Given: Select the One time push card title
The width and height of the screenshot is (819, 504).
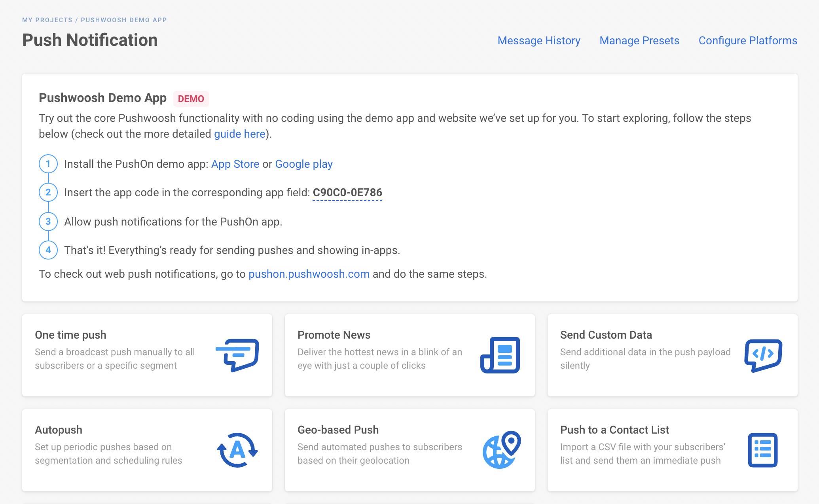Looking at the screenshot, I should click(70, 335).
